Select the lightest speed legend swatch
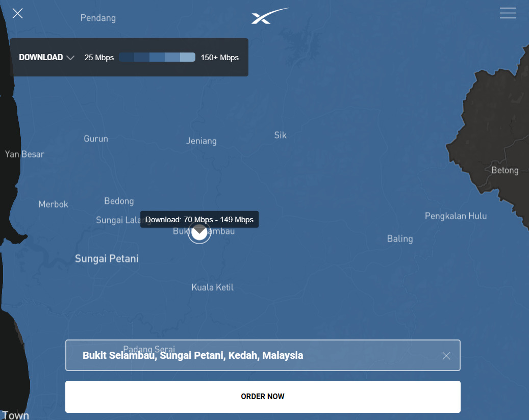This screenshot has width=529, height=420. coord(188,58)
